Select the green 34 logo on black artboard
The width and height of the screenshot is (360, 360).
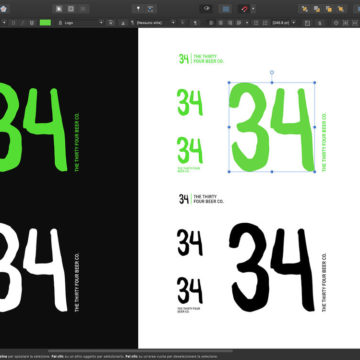33,127
